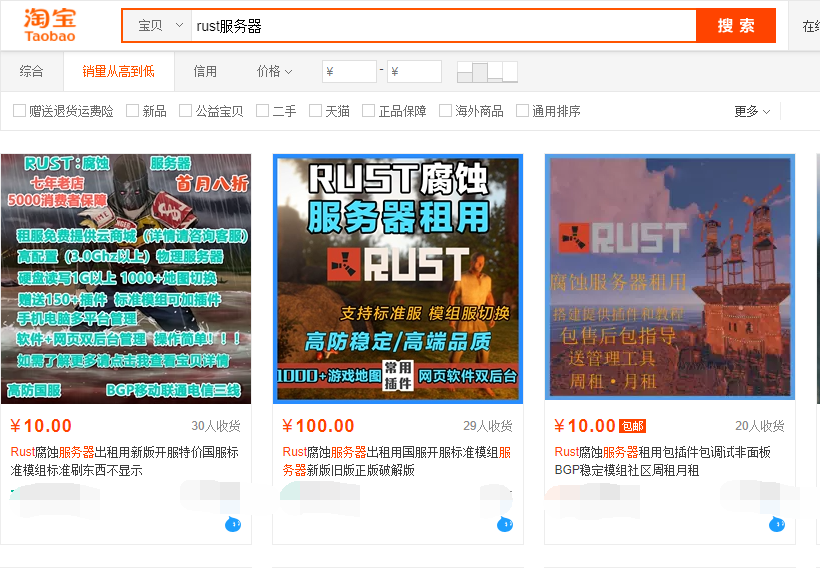Image resolution: width=820 pixels, height=568 pixels.
Task: Click the Wangwang chat icon on the 包邮 listing
Action: coord(777,524)
